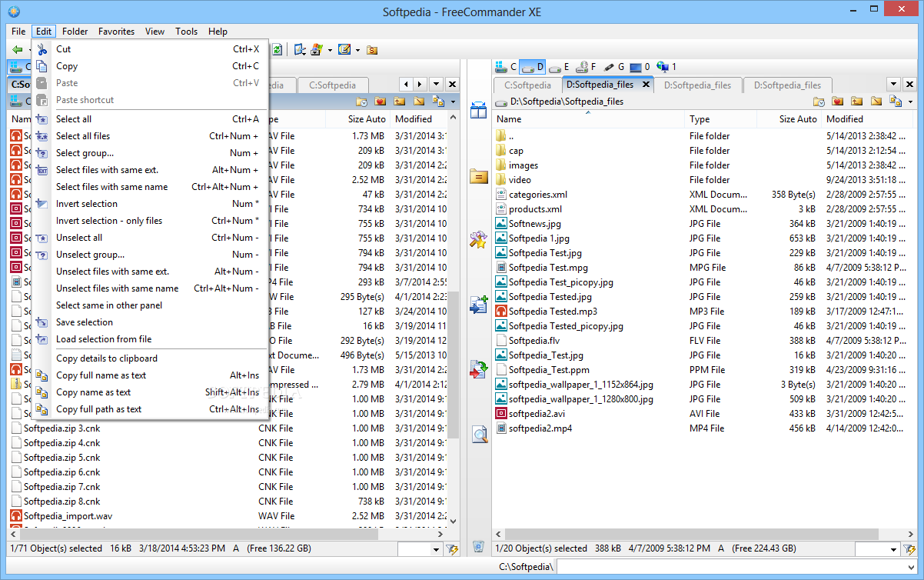Click left panel scrollbar down arrow

(453, 521)
